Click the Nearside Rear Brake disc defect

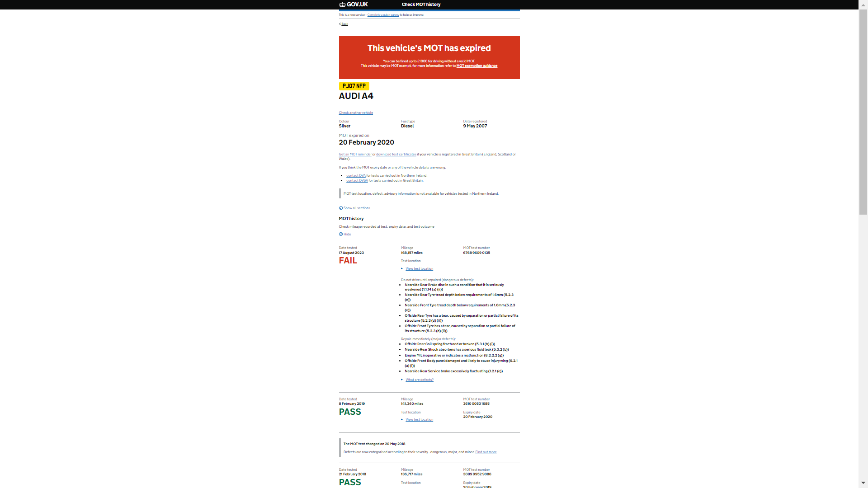[454, 287]
